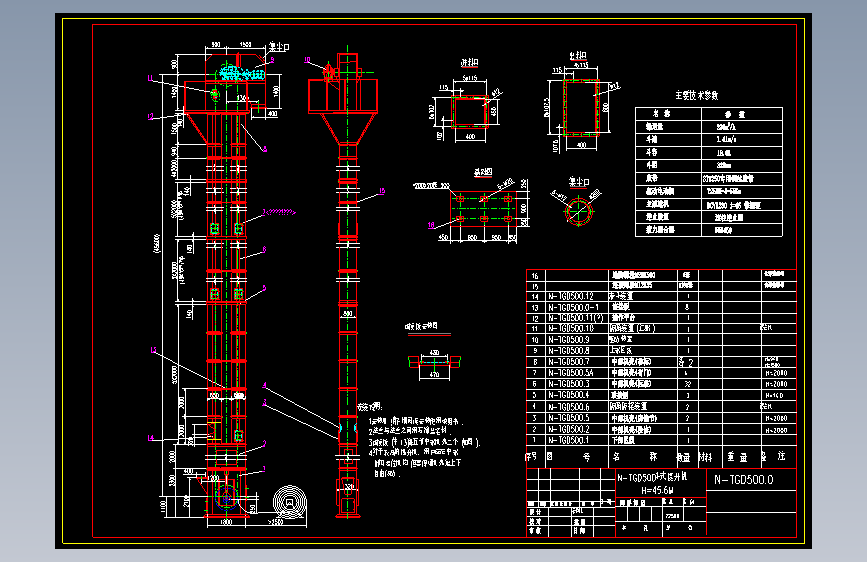The image size is (867, 562).
Task: Select the drawing number N-TGD500.0 in title block
Action: click(744, 480)
